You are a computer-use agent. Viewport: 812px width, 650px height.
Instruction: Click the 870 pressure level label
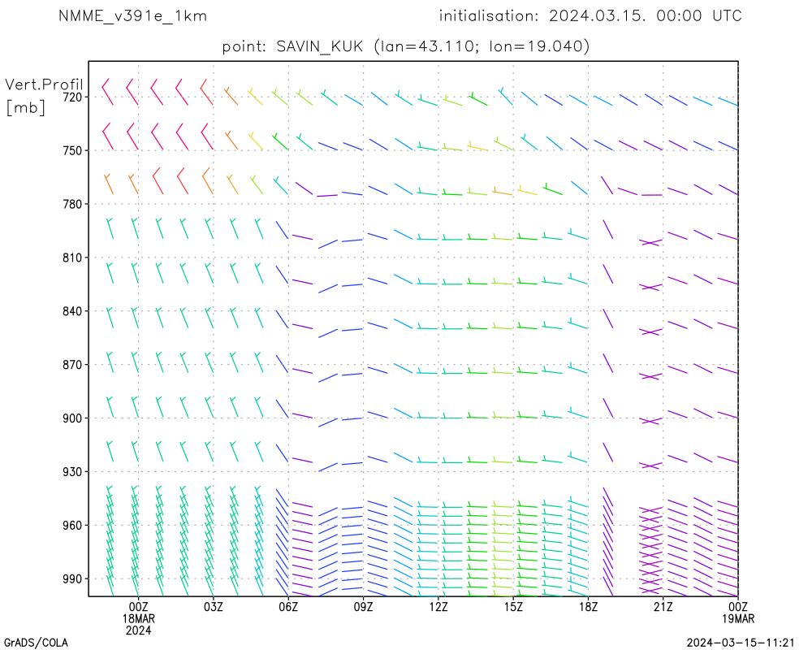pos(73,365)
